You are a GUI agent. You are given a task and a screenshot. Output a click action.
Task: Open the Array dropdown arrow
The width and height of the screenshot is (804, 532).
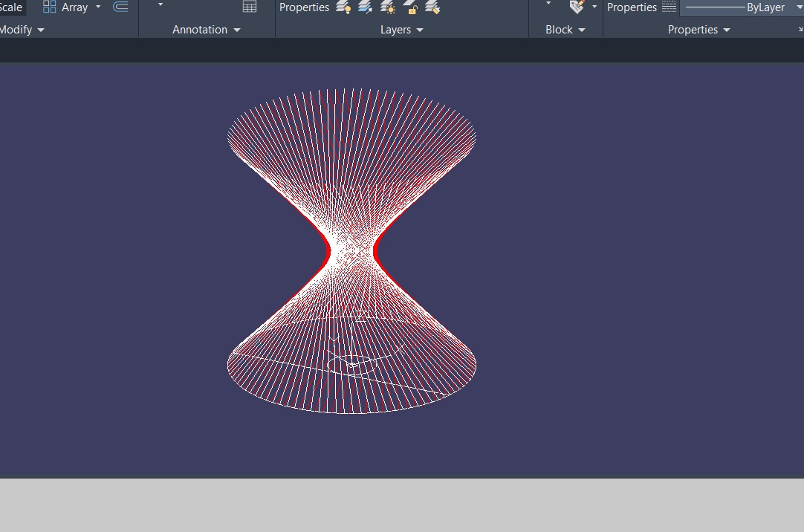[98, 7]
